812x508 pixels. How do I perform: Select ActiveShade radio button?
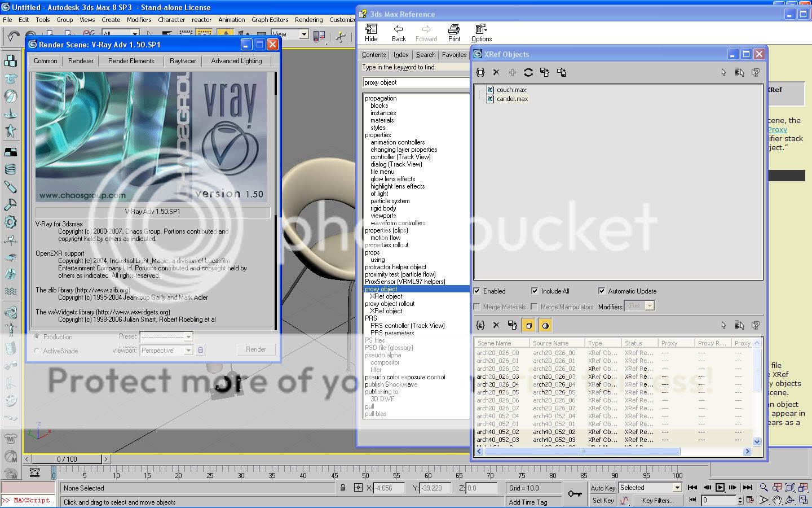37,351
